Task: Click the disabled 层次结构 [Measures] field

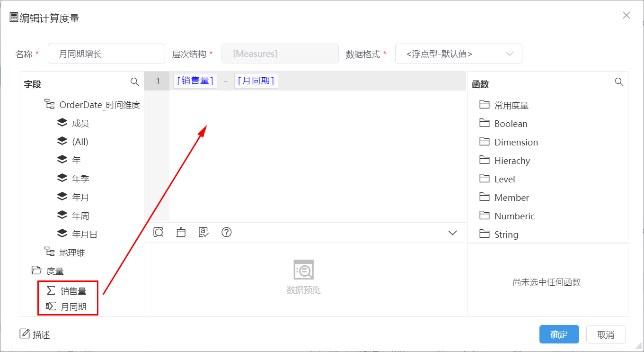Action: (x=280, y=54)
